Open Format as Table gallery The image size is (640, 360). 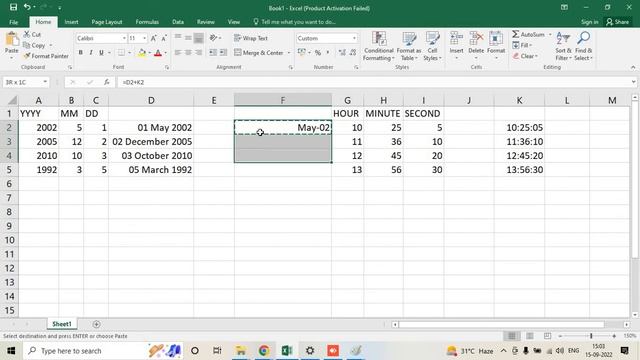tap(409, 47)
